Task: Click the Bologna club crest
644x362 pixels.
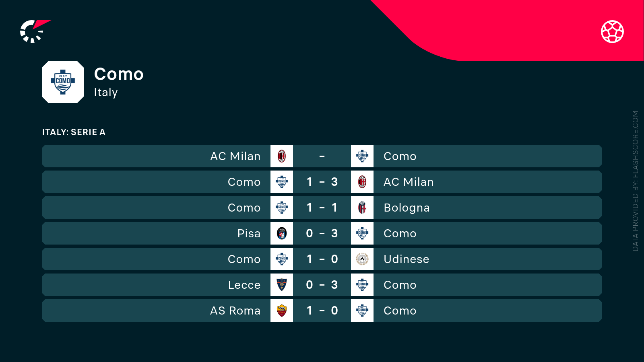Action: click(x=362, y=208)
